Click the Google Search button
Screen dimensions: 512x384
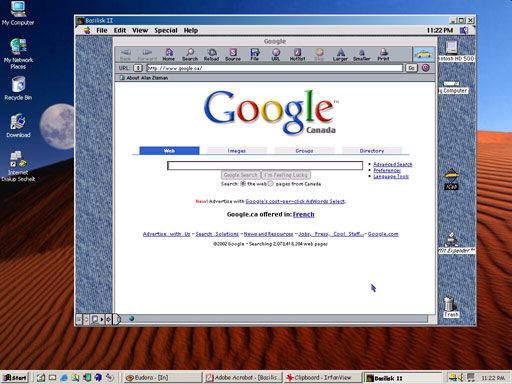pyautogui.click(x=241, y=175)
